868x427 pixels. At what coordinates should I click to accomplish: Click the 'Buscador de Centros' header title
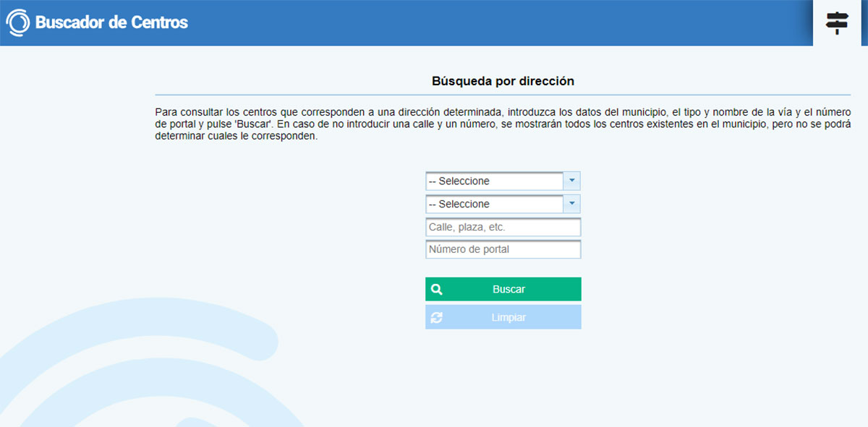point(111,22)
